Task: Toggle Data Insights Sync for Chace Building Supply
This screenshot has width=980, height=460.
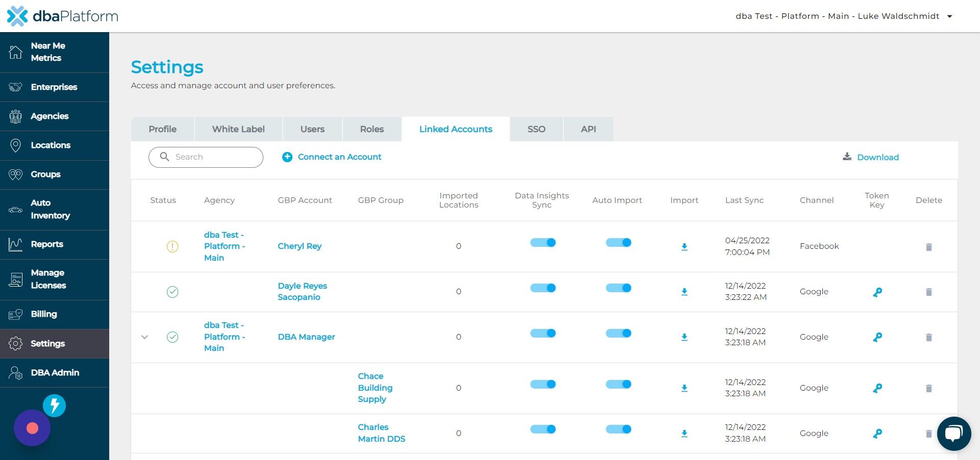Action: pyautogui.click(x=543, y=384)
